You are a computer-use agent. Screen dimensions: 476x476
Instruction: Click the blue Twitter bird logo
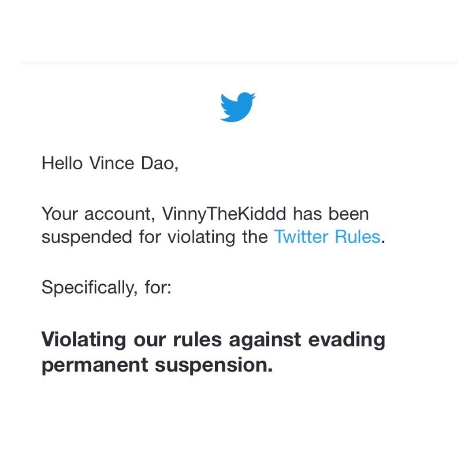click(x=238, y=107)
